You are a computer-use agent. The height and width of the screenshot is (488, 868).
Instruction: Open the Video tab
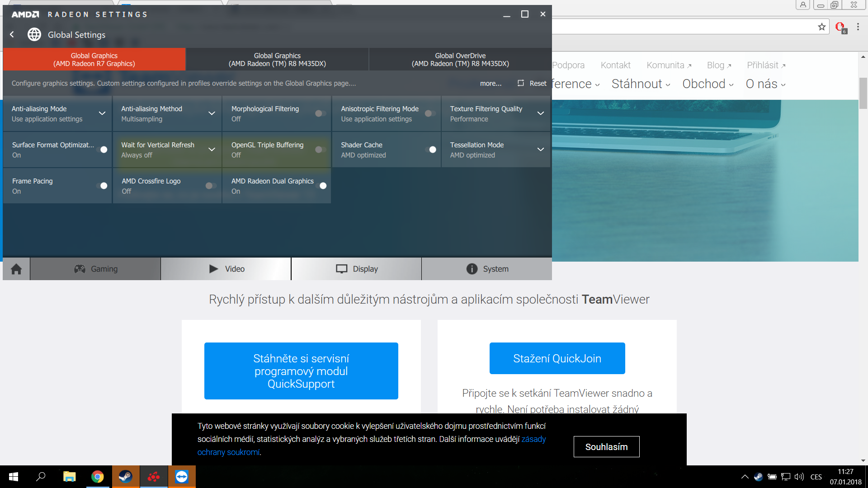[x=226, y=269]
